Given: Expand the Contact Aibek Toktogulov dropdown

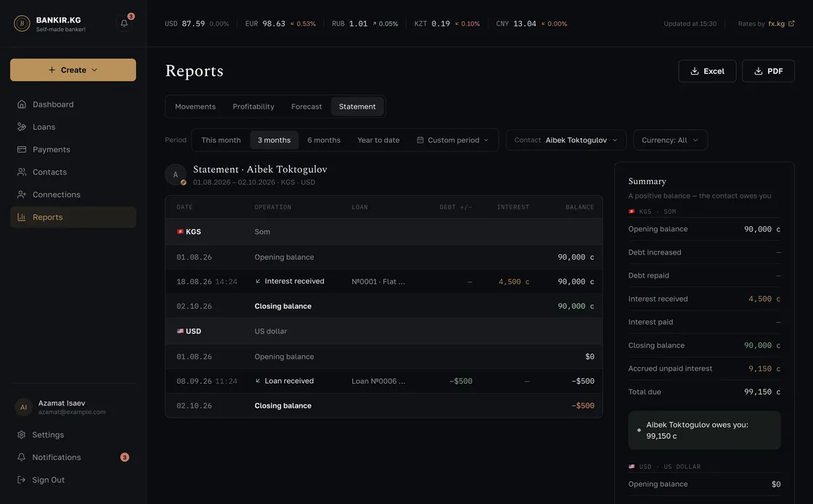Looking at the screenshot, I should point(566,140).
